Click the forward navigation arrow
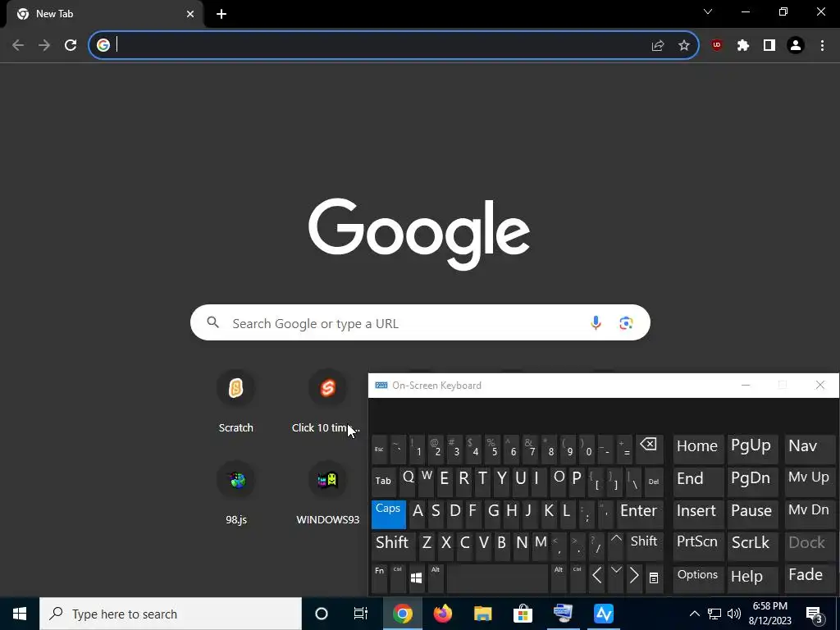Screen dimensions: 840x630 click(44, 46)
